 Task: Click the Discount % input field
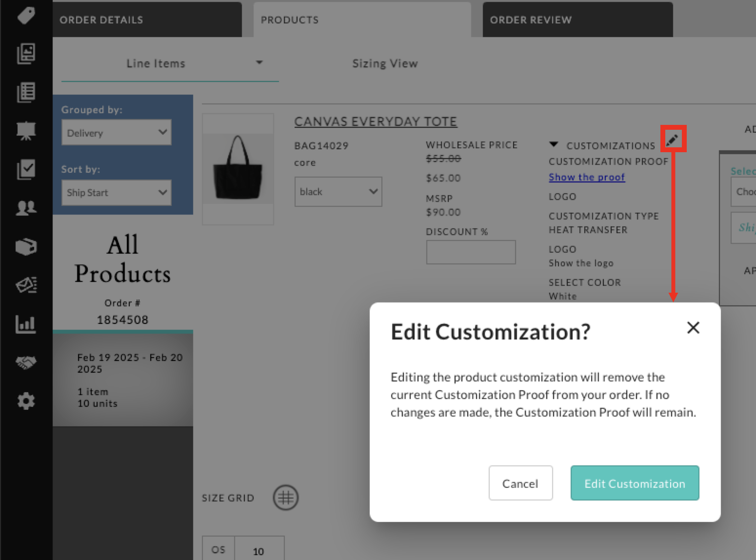(471, 252)
